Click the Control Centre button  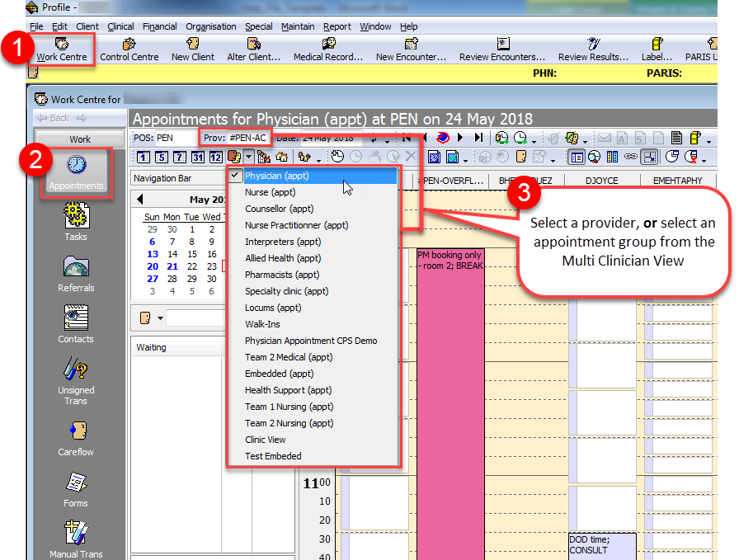[129, 49]
